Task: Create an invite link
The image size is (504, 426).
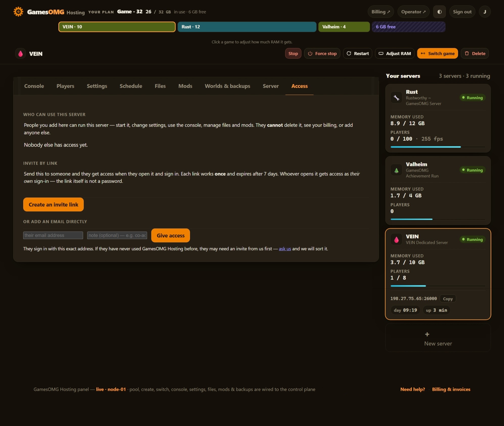Action: pyautogui.click(x=54, y=204)
